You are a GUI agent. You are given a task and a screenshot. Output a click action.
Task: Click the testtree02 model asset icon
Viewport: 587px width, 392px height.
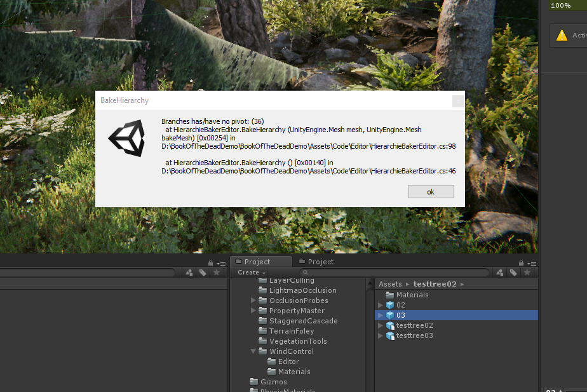[x=389, y=325]
